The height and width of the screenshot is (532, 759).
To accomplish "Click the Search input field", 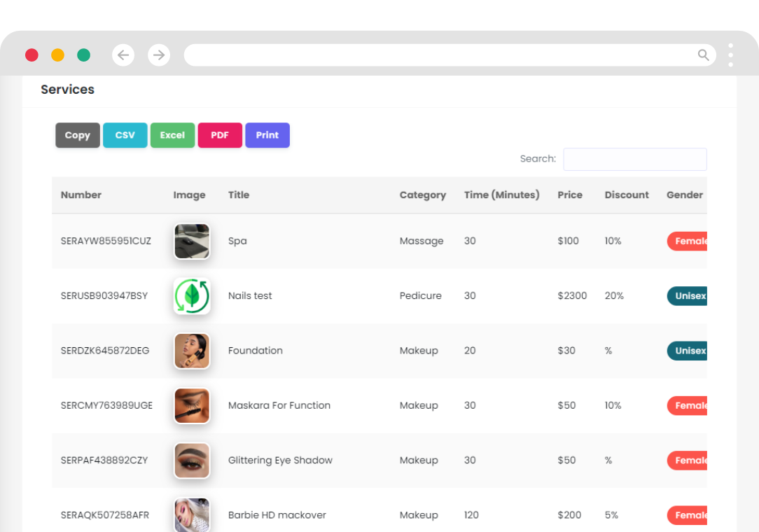I will tap(634, 159).
